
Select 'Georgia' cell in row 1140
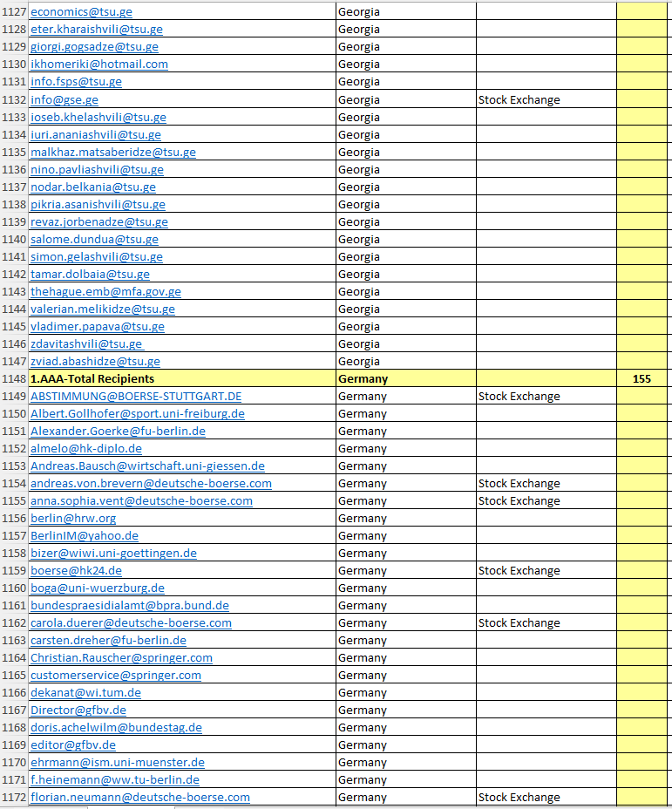[406, 240]
